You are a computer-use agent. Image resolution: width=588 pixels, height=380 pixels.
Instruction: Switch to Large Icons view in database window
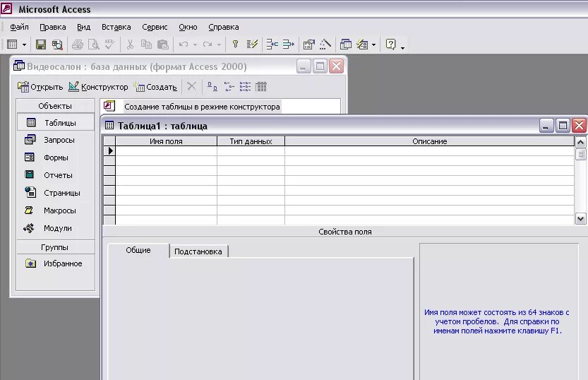(x=212, y=87)
